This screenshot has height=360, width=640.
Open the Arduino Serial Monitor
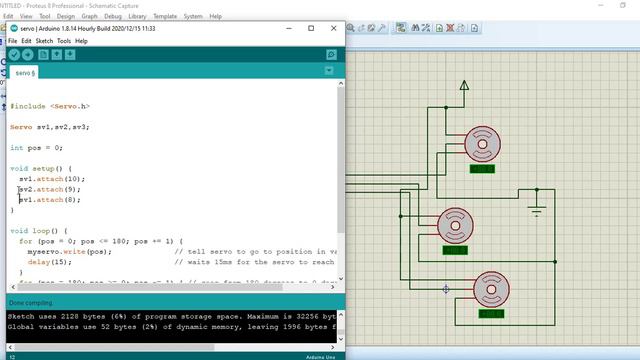pyautogui.click(x=331, y=54)
